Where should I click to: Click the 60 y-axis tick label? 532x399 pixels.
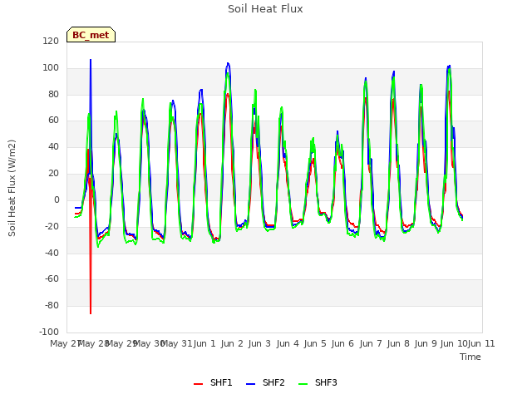pos(53,120)
